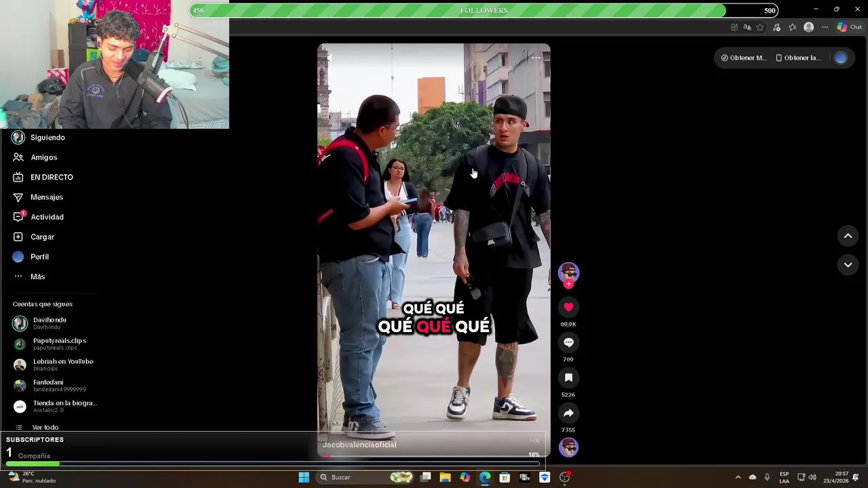
Task: Click Obtener la... app button
Action: point(798,58)
